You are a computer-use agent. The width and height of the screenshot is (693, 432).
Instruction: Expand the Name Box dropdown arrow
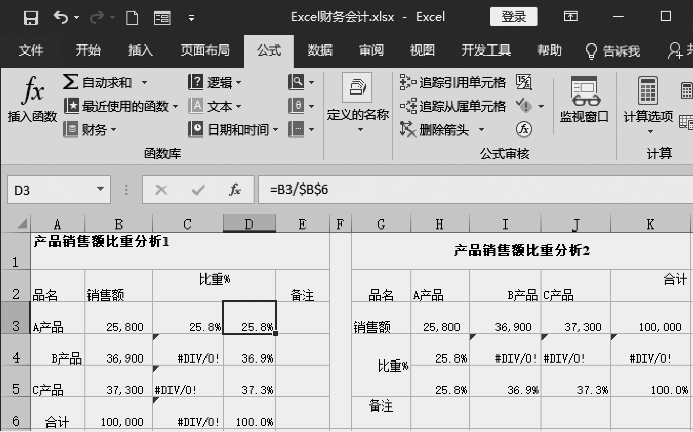(x=101, y=190)
